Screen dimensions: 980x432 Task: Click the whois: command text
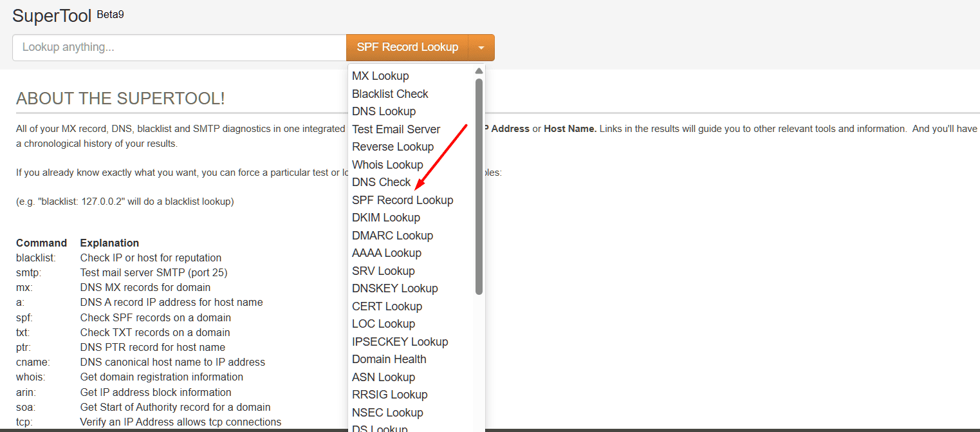[30, 377]
